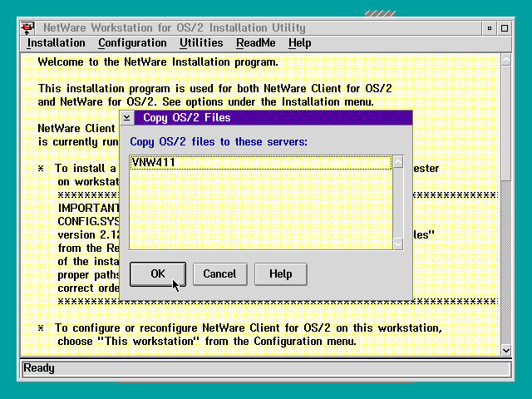The height and width of the screenshot is (399, 532).
Task: Open the ReadMe menu
Action: [x=256, y=43]
